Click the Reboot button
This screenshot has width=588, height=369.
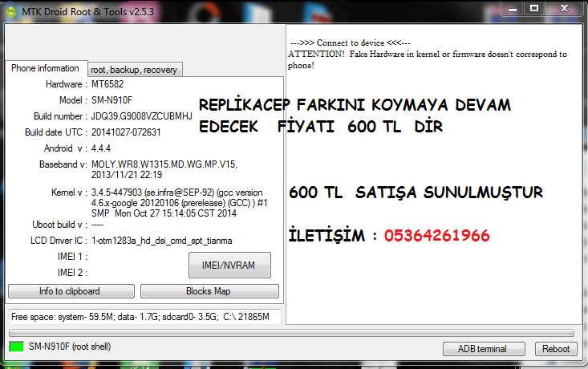556,349
